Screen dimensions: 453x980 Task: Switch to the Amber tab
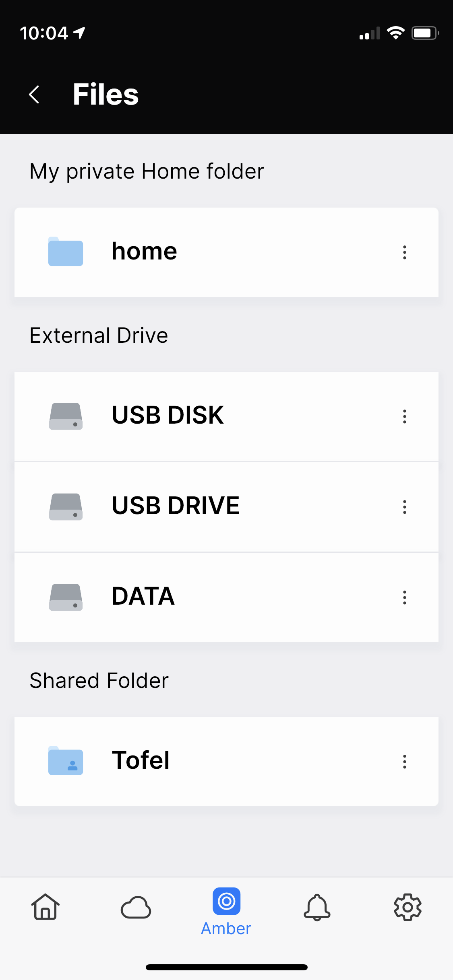[226, 912]
